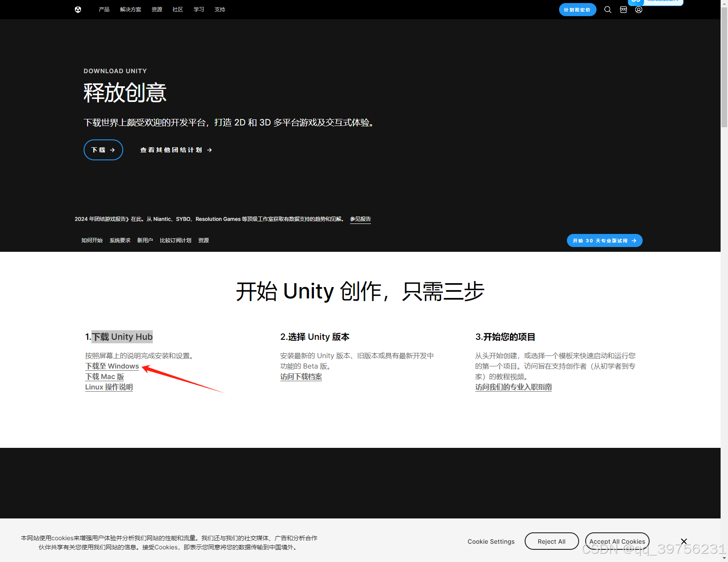Jump to 比较订阅计划 section

[175, 240]
